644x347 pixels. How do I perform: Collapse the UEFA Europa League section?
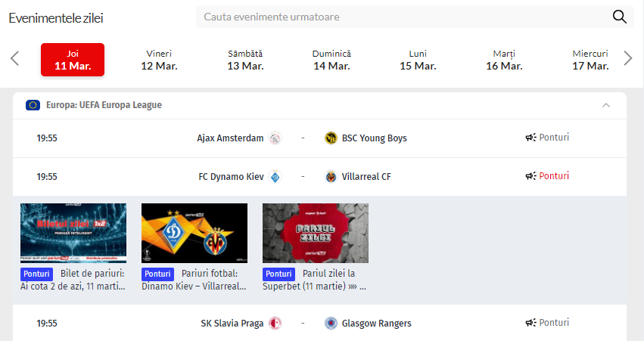coord(605,105)
